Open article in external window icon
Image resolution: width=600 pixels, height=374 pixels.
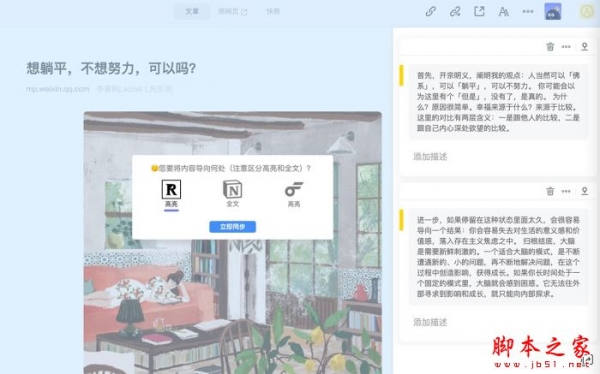479,11
